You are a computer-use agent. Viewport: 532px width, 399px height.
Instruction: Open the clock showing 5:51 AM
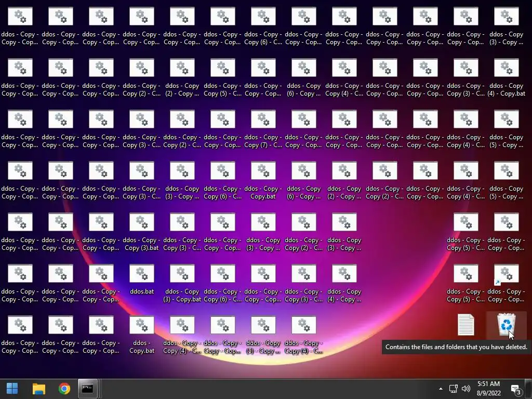coord(488,389)
